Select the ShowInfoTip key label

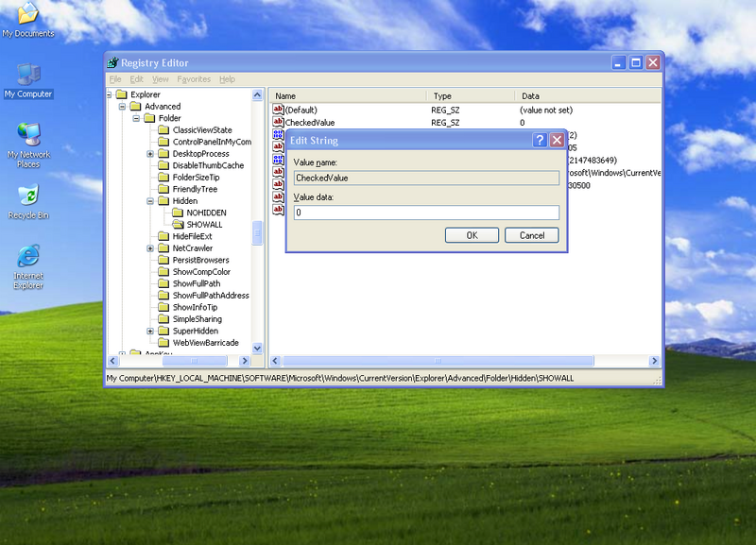pyautogui.click(x=195, y=307)
